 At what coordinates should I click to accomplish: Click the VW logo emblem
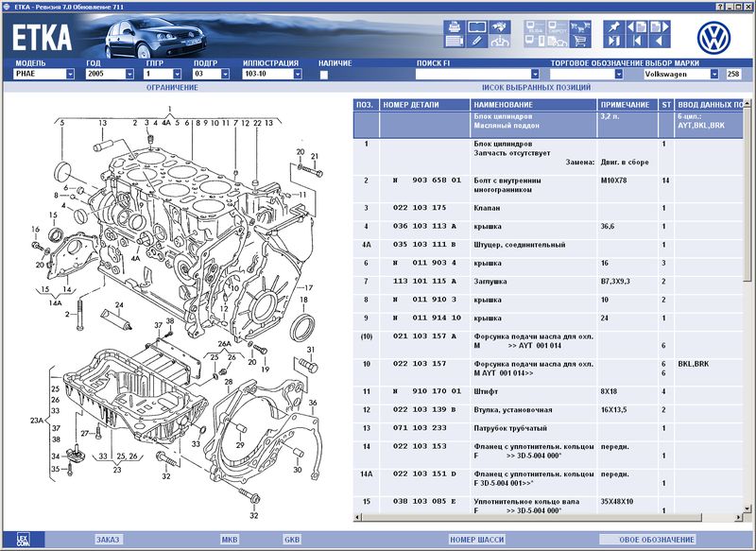[714, 36]
